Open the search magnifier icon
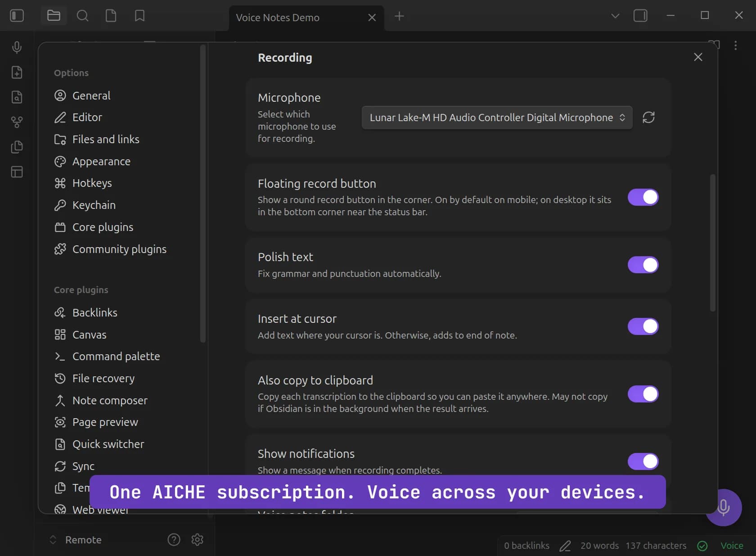This screenshot has height=556, width=756. click(82, 16)
